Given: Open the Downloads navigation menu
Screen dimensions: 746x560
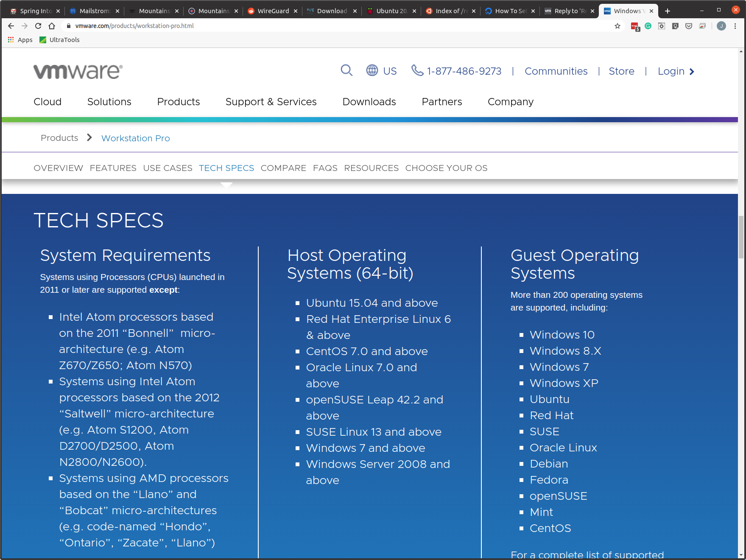Looking at the screenshot, I should (x=369, y=102).
